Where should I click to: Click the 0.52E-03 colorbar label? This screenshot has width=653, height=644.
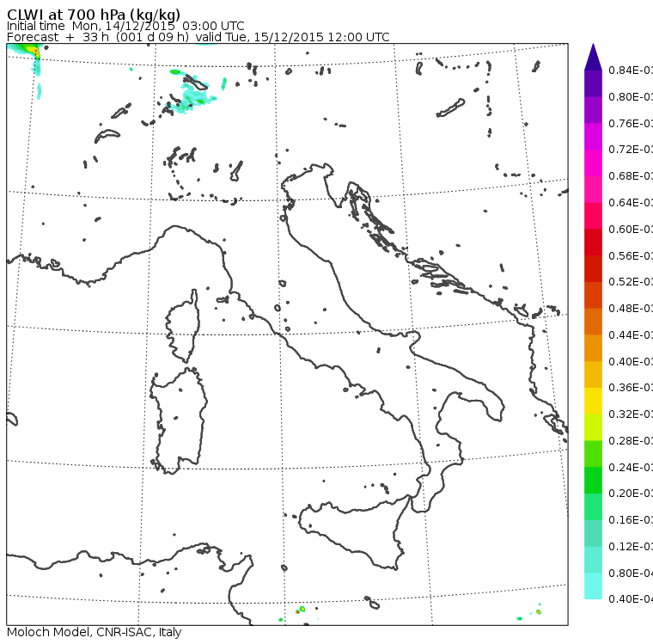point(631,282)
